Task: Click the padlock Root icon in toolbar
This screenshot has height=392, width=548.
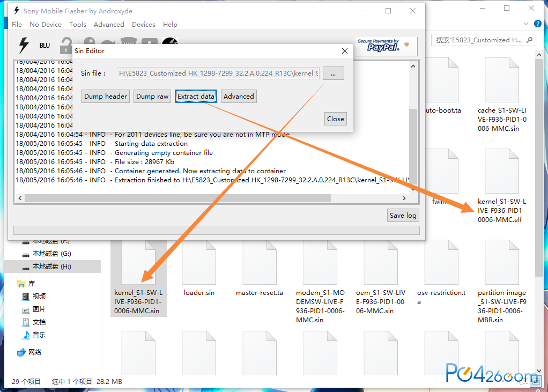Action: click(x=66, y=46)
